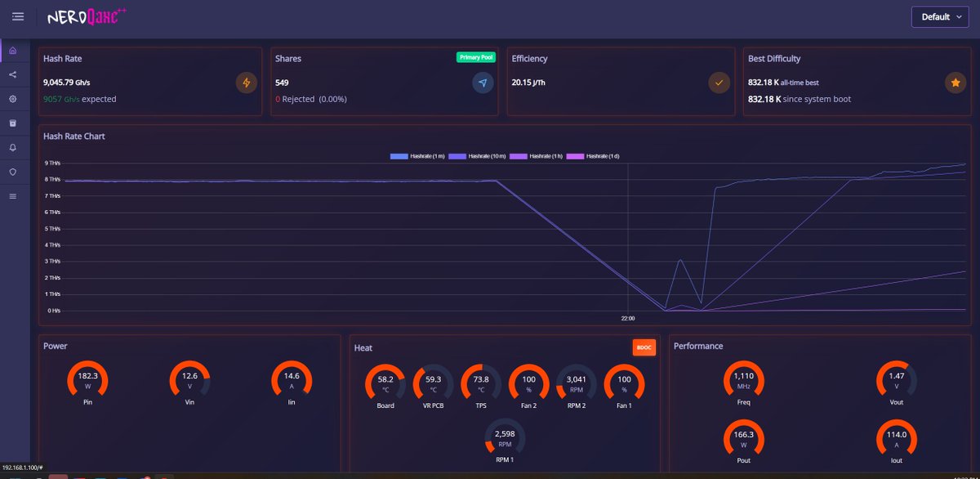Viewport: 980px width, 479px height.
Task: Toggle Hashrate (10 m) series in legend
Action: [478, 155]
